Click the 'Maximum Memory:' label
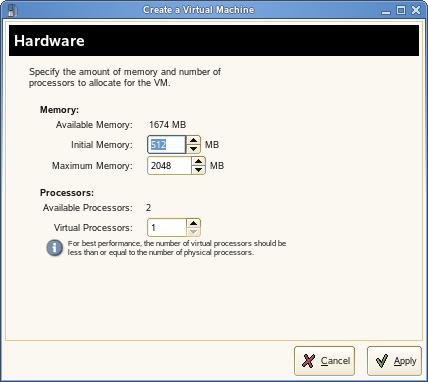Viewport: 428px width, 382px height. (x=92, y=166)
